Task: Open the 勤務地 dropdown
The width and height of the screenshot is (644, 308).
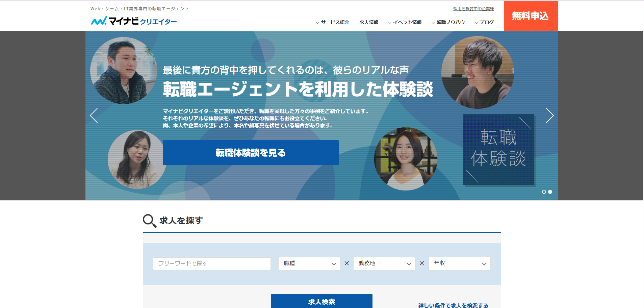Action: [x=384, y=264]
